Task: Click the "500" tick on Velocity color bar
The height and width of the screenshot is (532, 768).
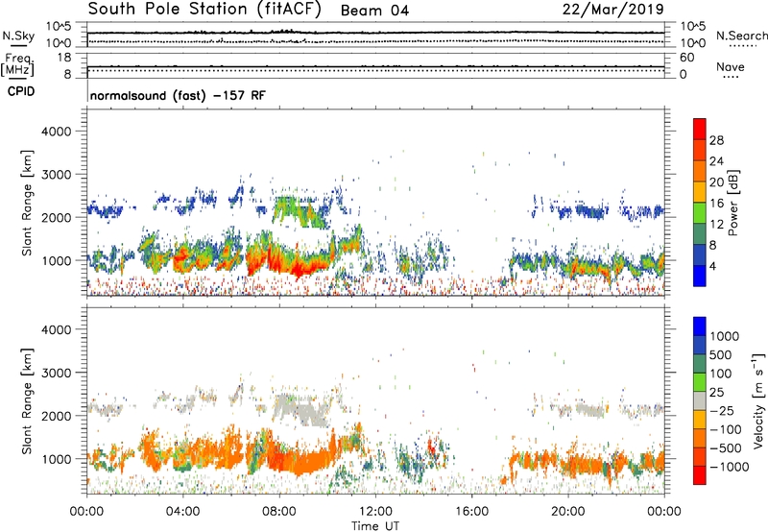Action: [x=721, y=355]
